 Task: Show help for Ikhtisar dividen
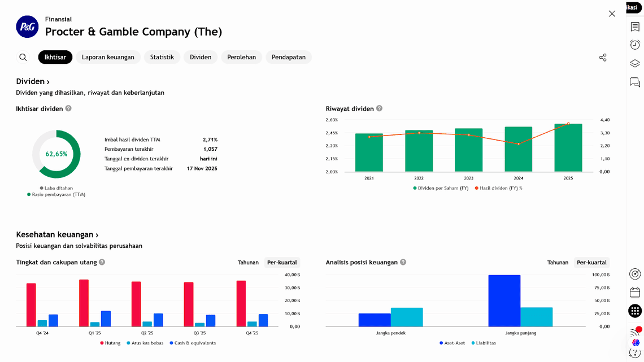[68, 108]
